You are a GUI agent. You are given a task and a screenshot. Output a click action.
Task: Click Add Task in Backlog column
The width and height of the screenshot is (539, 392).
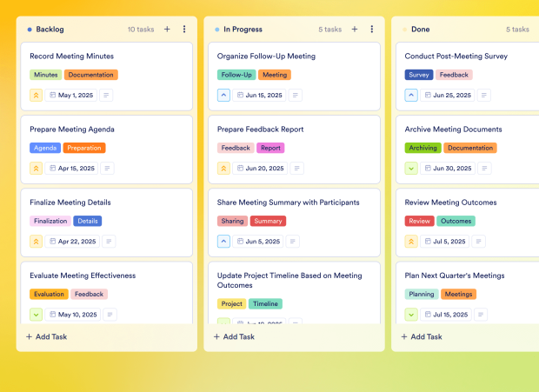coord(47,336)
